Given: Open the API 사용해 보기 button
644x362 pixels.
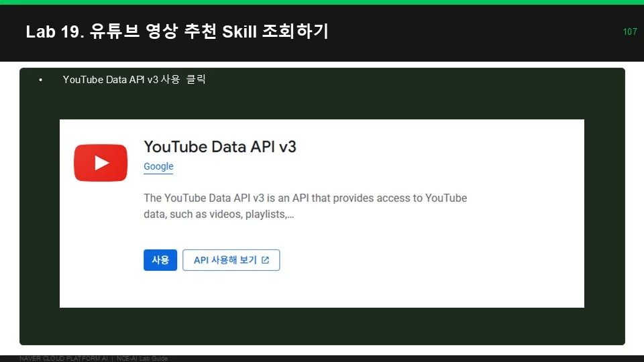Looking at the screenshot, I should click(x=231, y=260).
